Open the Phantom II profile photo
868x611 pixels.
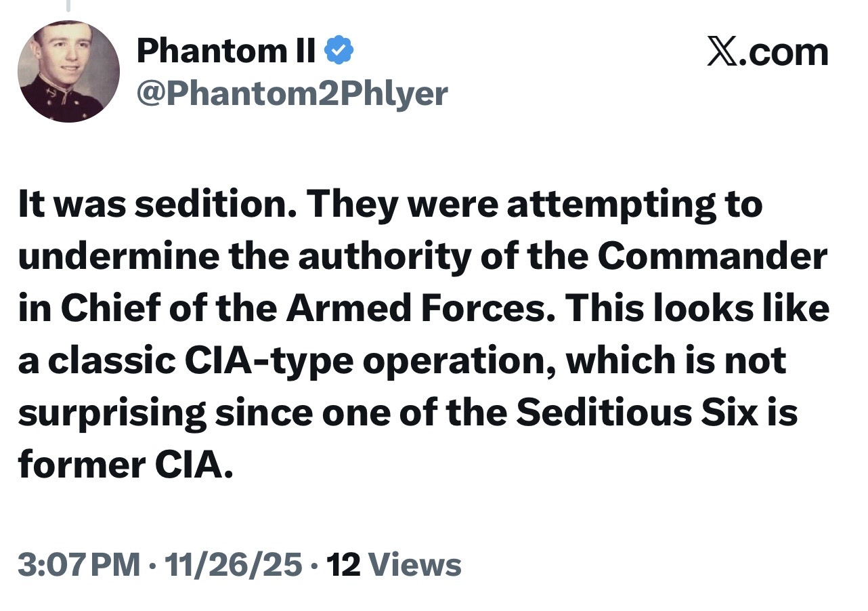[x=68, y=71]
